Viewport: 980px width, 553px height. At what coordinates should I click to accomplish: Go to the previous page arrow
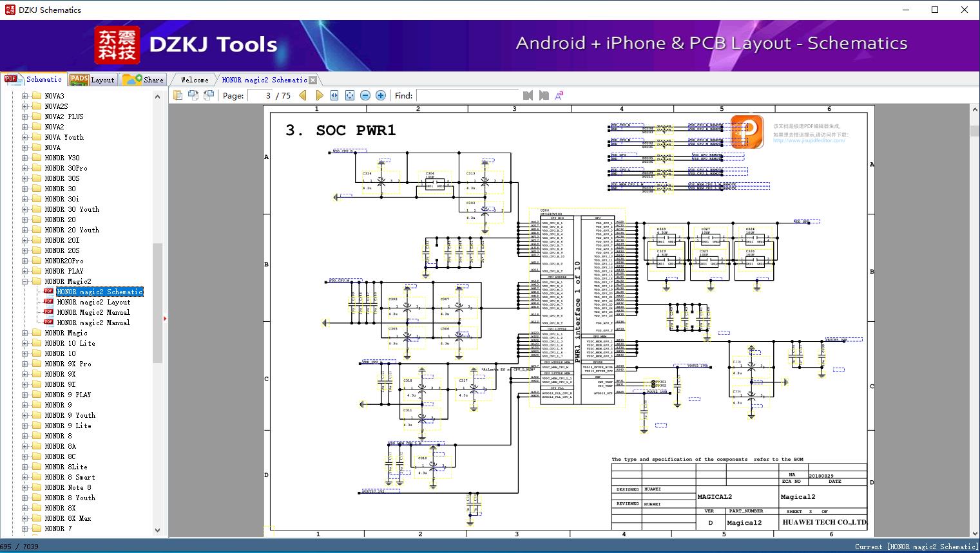pos(303,95)
